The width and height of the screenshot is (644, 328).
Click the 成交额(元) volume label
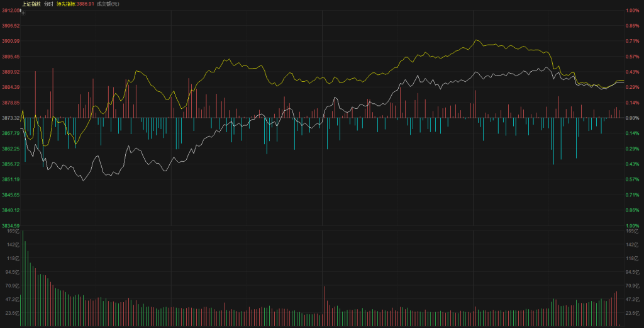(x=108, y=4)
